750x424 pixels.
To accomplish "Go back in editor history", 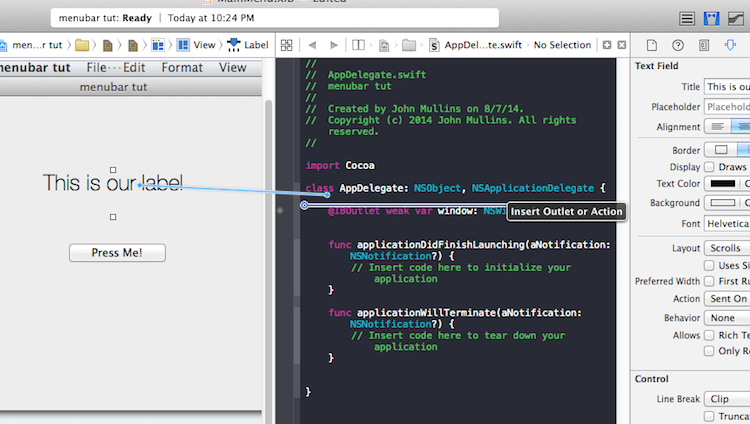I will point(311,45).
